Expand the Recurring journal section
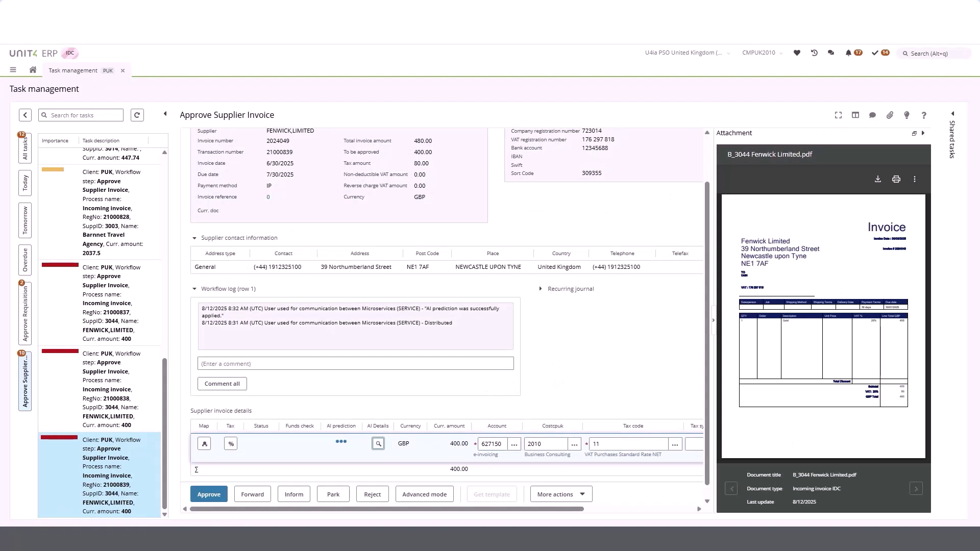This screenshot has width=980, height=551. click(541, 288)
